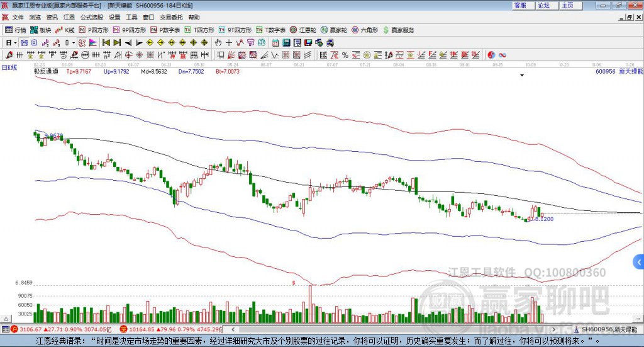Open the 交易委托 menu
The width and height of the screenshot is (644, 347).
tap(171, 17)
